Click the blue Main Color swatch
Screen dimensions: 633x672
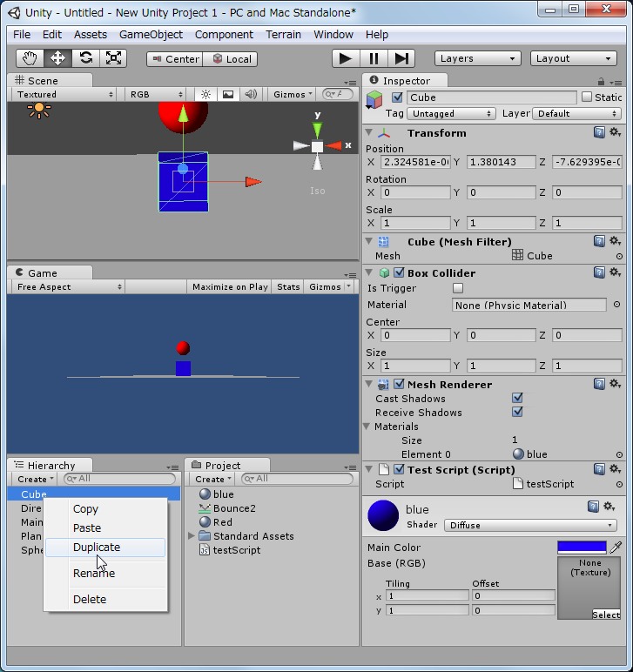582,548
